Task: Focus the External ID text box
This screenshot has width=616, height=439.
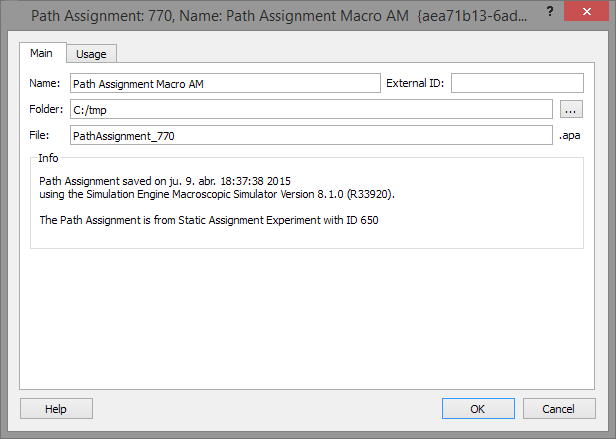Action: [517, 83]
